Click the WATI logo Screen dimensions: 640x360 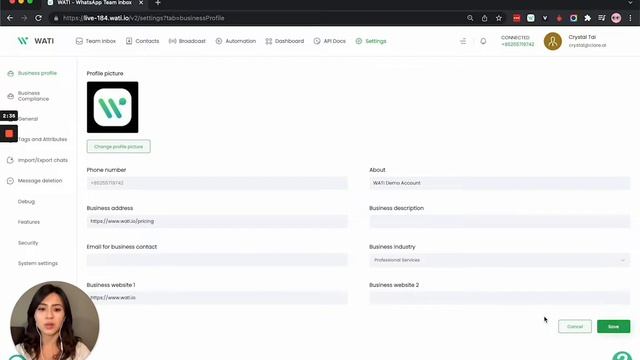click(36, 41)
